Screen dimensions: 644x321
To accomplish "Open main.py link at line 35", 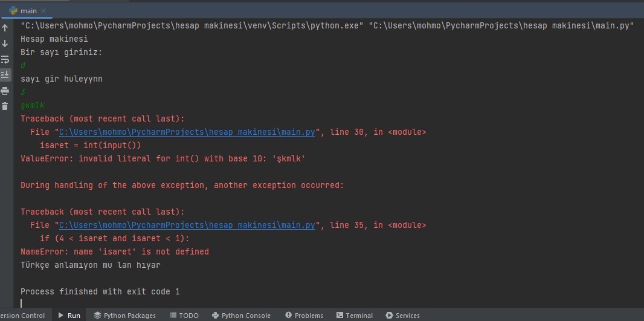I will pyautogui.click(x=187, y=225).
